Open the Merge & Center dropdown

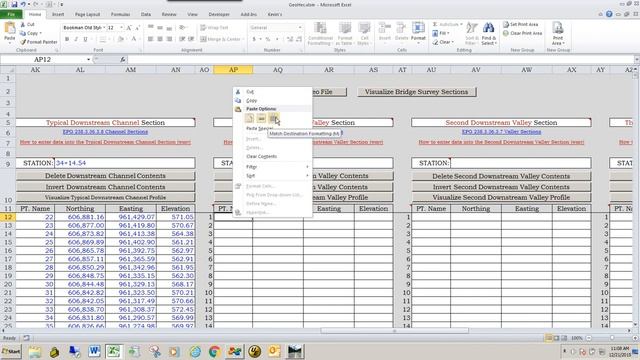(x=244, y=39)
